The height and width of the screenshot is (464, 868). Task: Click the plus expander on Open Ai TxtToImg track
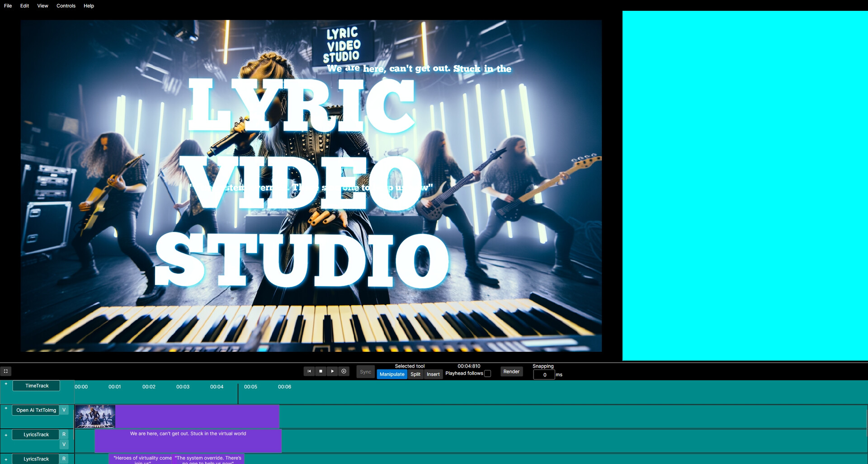pos(6,408)
